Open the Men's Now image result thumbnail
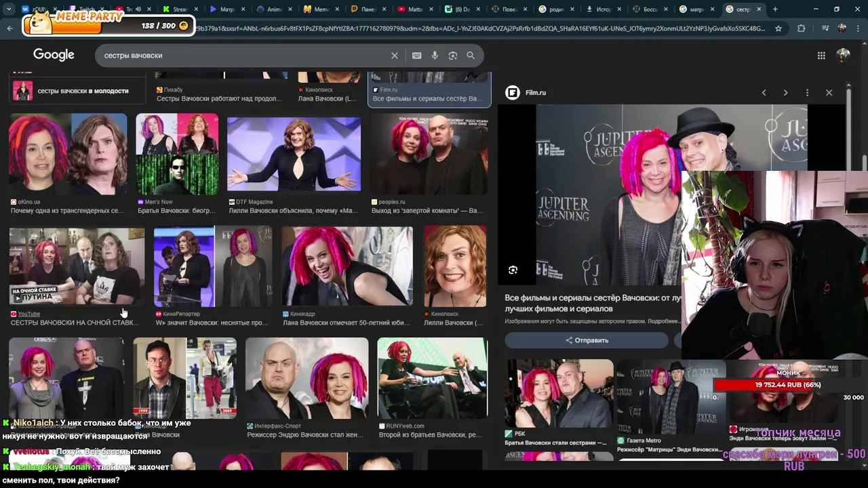Viewport: 868px width, 488px height. coord(177,154)
